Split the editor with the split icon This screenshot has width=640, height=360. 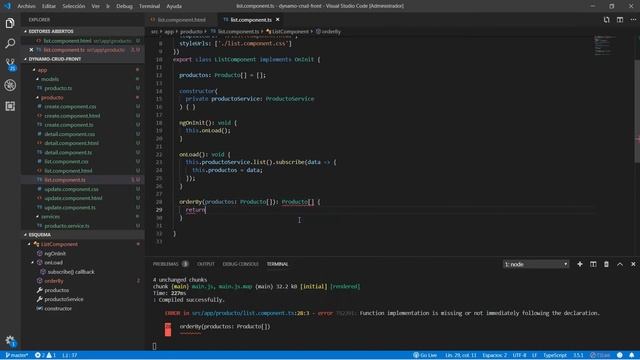pos(620,20)
